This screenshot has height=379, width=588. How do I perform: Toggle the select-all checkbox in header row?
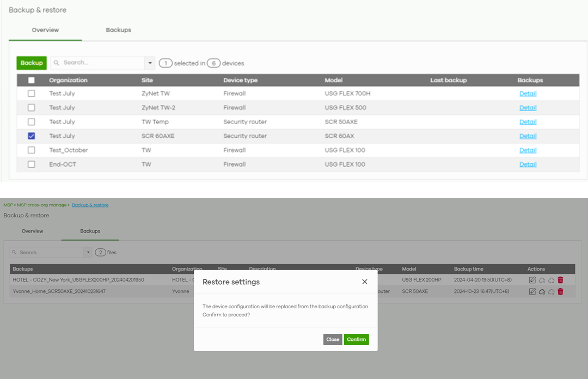point(32,80)
